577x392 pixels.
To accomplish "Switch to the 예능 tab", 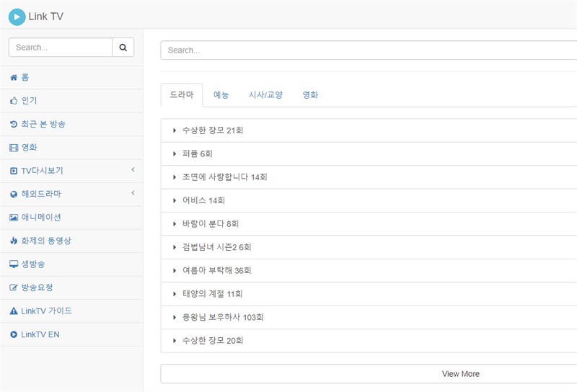I will click(221, 95).
